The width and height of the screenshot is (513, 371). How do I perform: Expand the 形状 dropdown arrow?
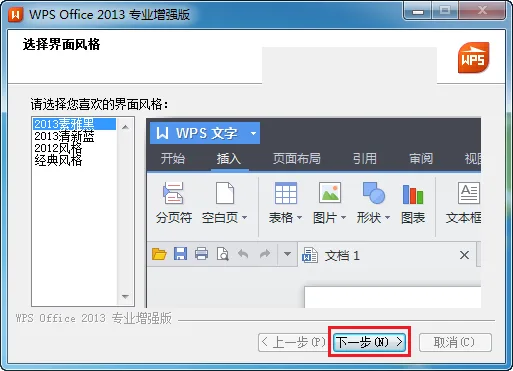point(387,218)
